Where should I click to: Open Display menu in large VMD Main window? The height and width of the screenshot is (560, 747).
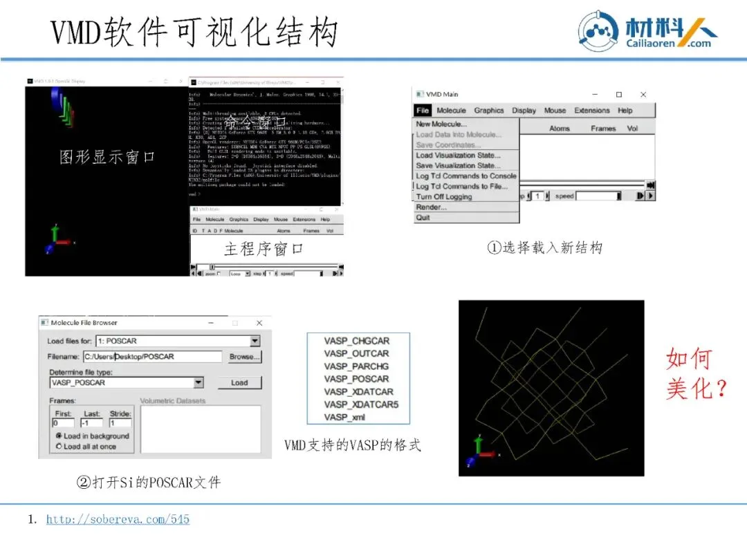pos(524,111)
